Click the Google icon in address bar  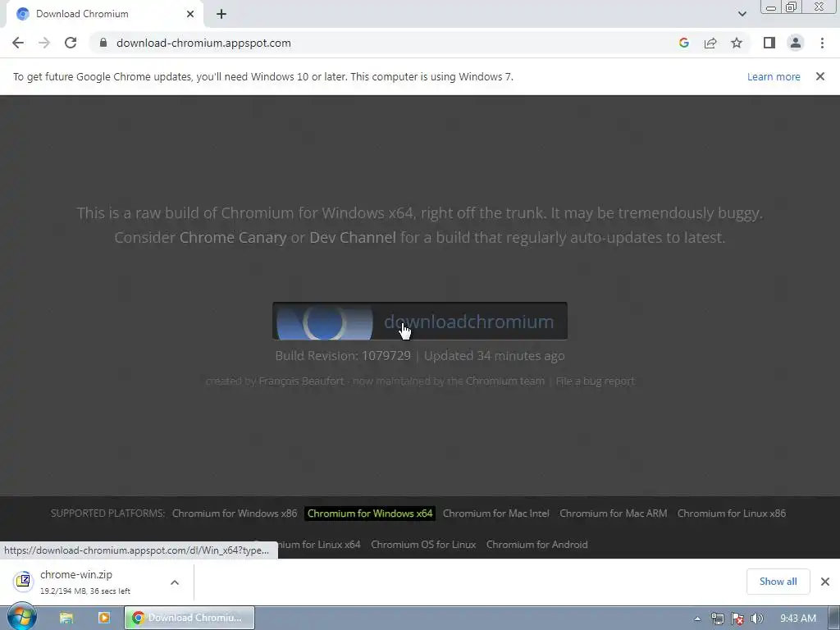[x=683, y=43]
